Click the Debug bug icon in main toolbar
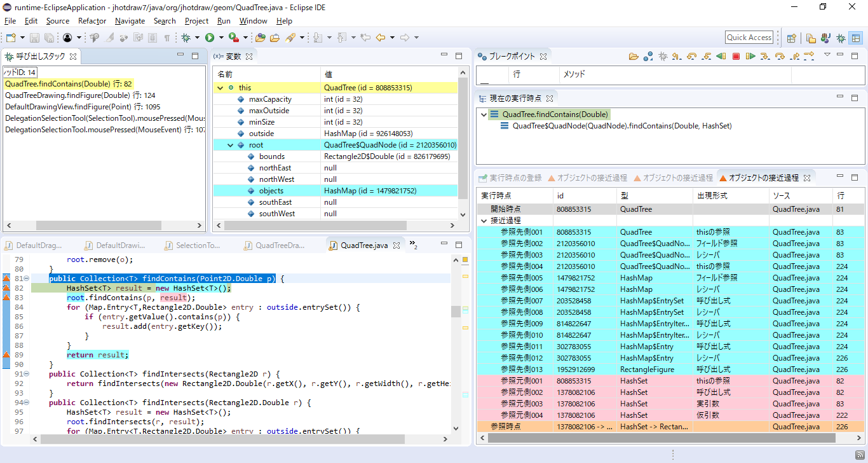Screen dimensions: 868x463 pos(185,38)
